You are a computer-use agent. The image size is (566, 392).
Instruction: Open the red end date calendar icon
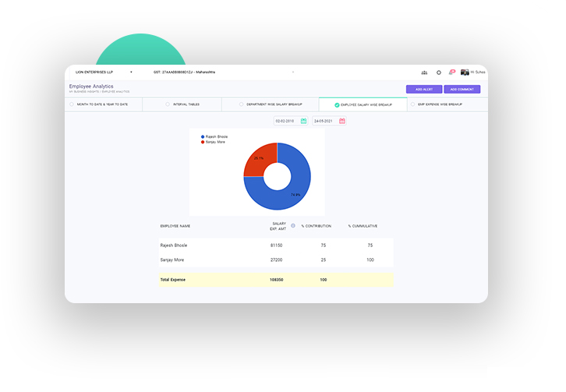tap(342, 121)
